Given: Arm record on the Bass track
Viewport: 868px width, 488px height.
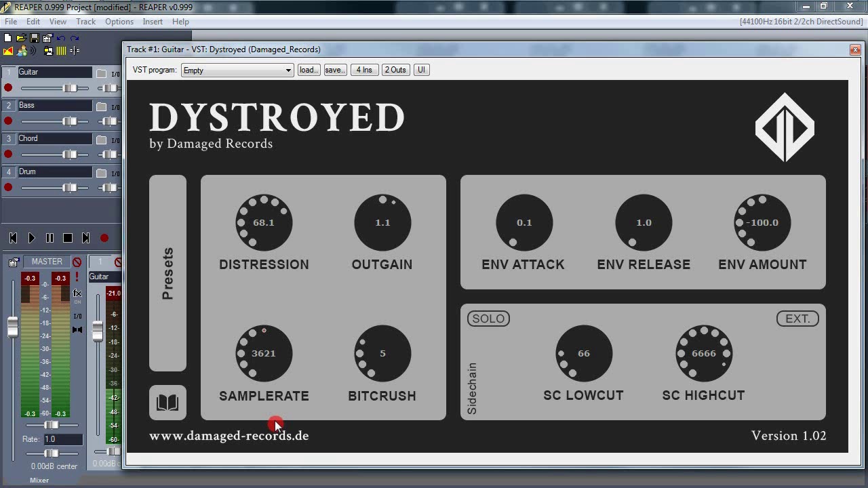Looking at the screenshot, I should click(x=8, y=121).
